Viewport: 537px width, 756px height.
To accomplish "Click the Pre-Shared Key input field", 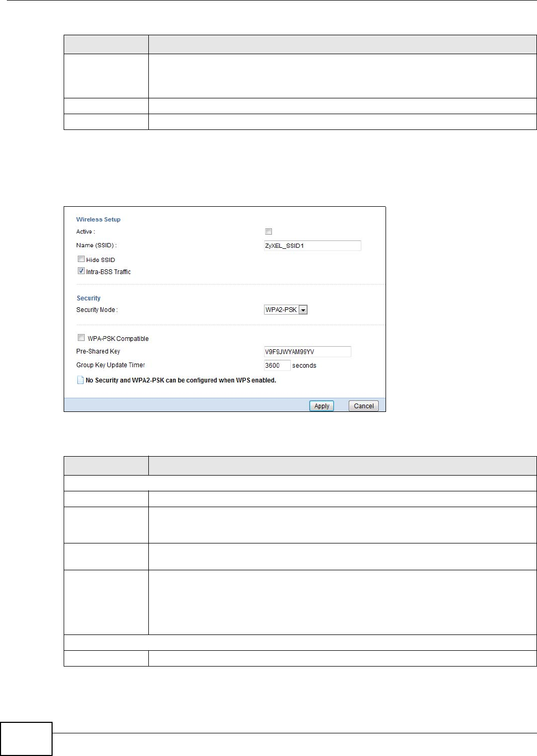I will pyautogui.click(x=307, y=351).
